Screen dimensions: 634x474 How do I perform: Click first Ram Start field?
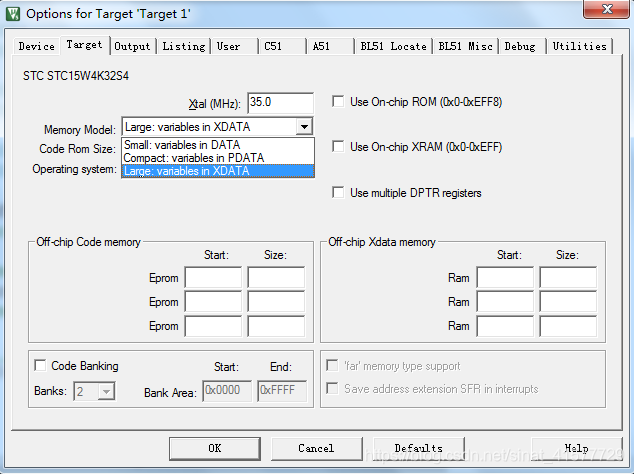pyautogui.click(x=505, y=278)
